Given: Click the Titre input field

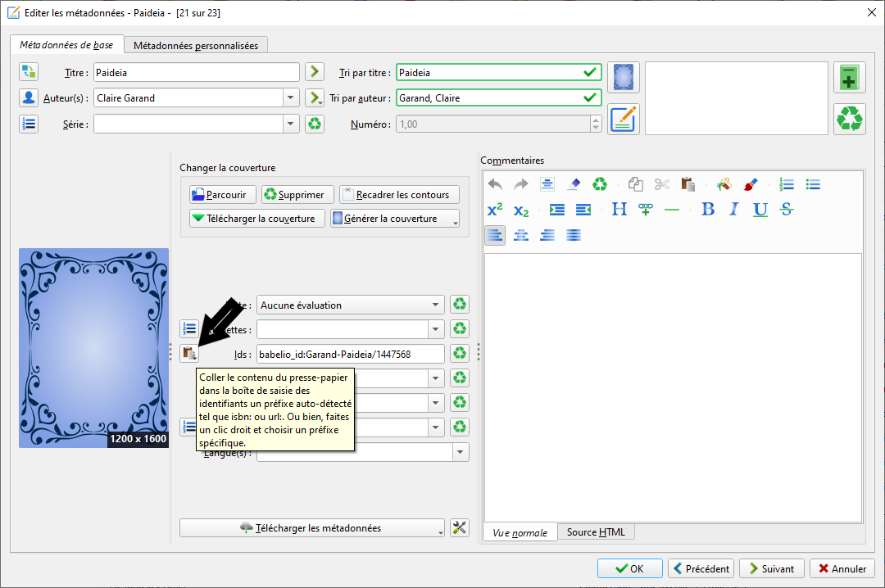Looking at the screenshot, I should 197,72.
